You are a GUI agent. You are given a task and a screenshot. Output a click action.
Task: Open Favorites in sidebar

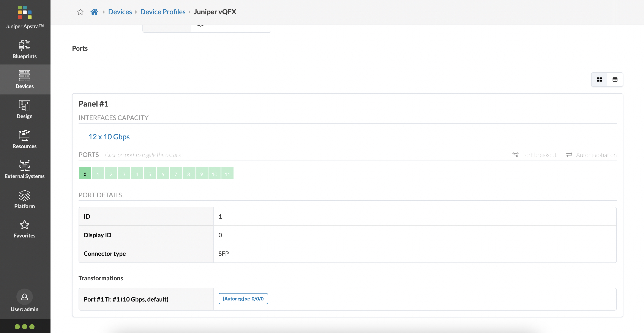pos(25,229)
